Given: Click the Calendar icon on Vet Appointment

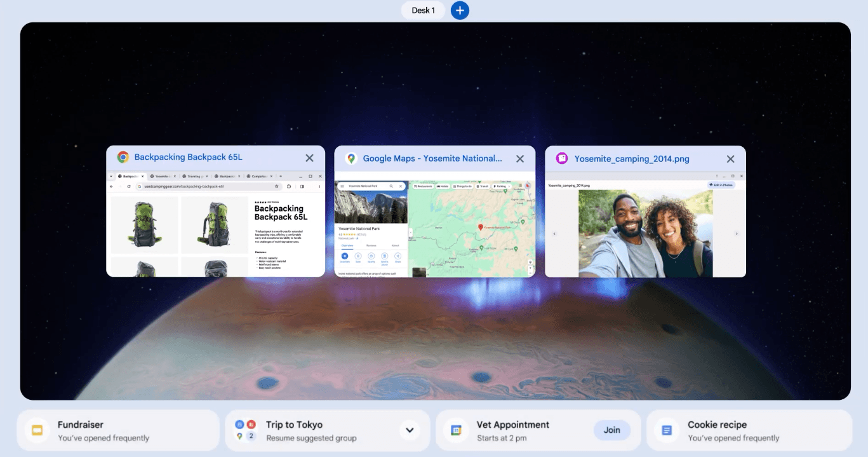Looking at the screenshot, I should coord(455,430).
